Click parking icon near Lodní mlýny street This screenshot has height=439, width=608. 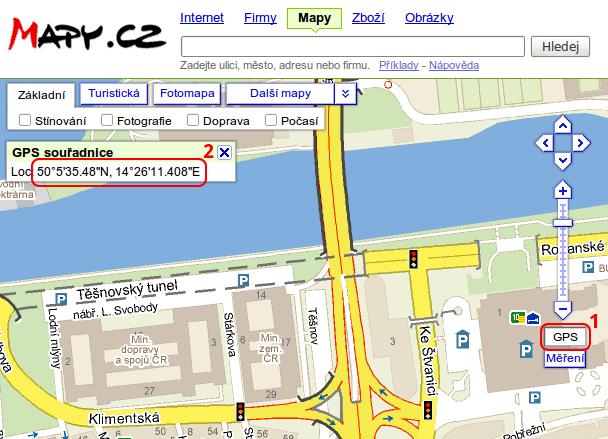pyautogui.click(x=61, y=299)
